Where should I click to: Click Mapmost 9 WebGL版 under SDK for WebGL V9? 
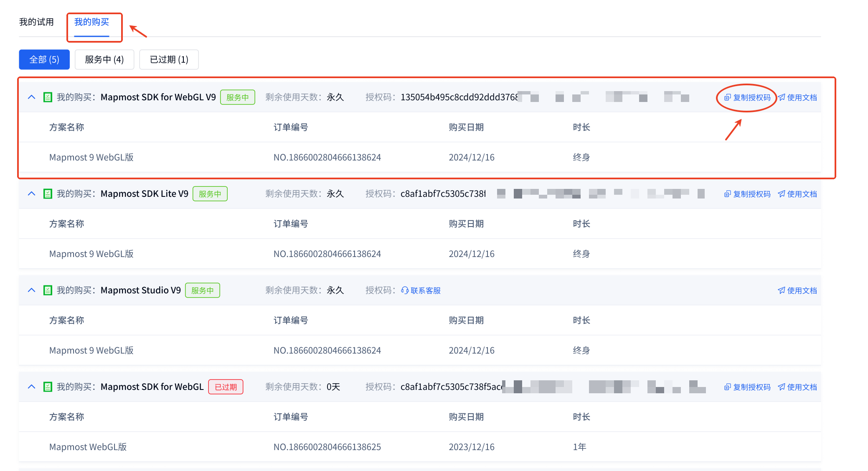(91, 157)
